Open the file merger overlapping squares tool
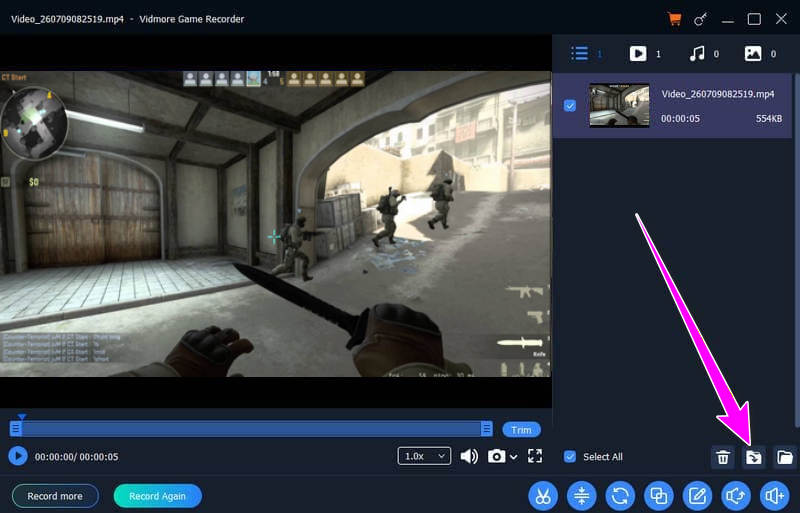Image resolution: width=800 pixels, height=513 pixels. [x=659, y=496]
